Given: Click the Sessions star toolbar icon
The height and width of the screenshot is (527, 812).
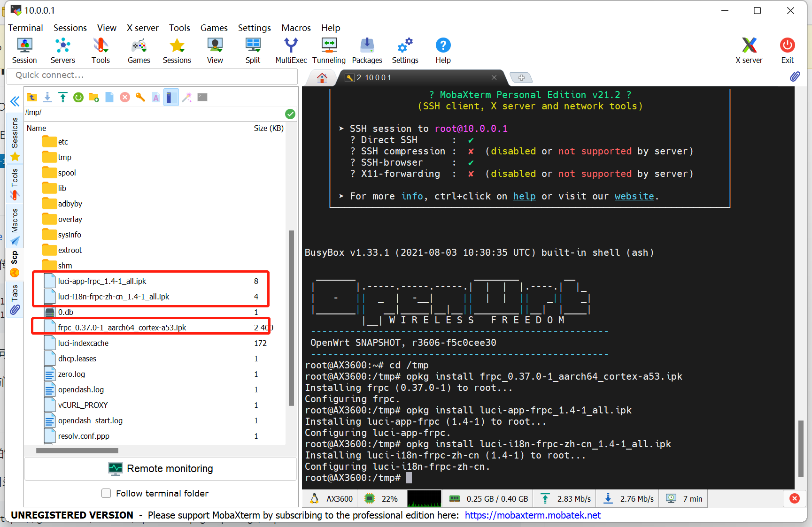Looking at the screenshot, I should [x=177, y=51].
